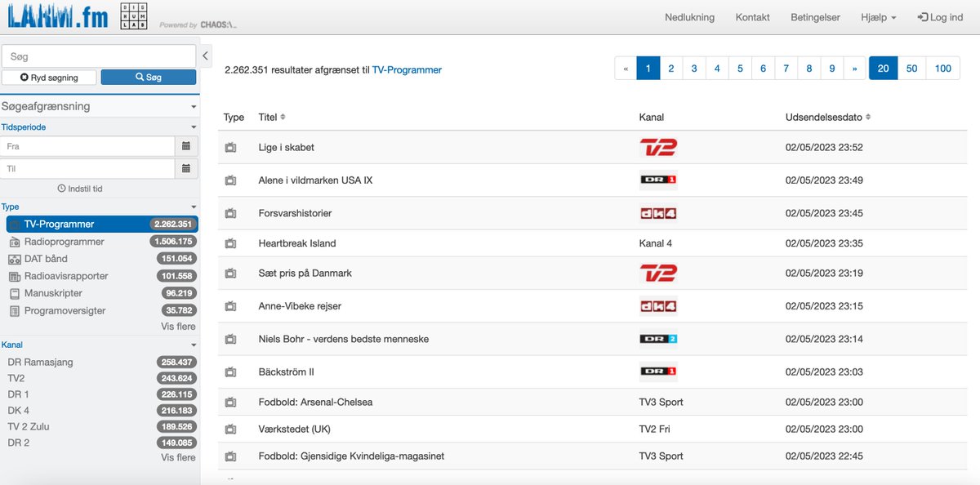Click DR1 logo in Alene i vildmarken row

click(658, 180)
